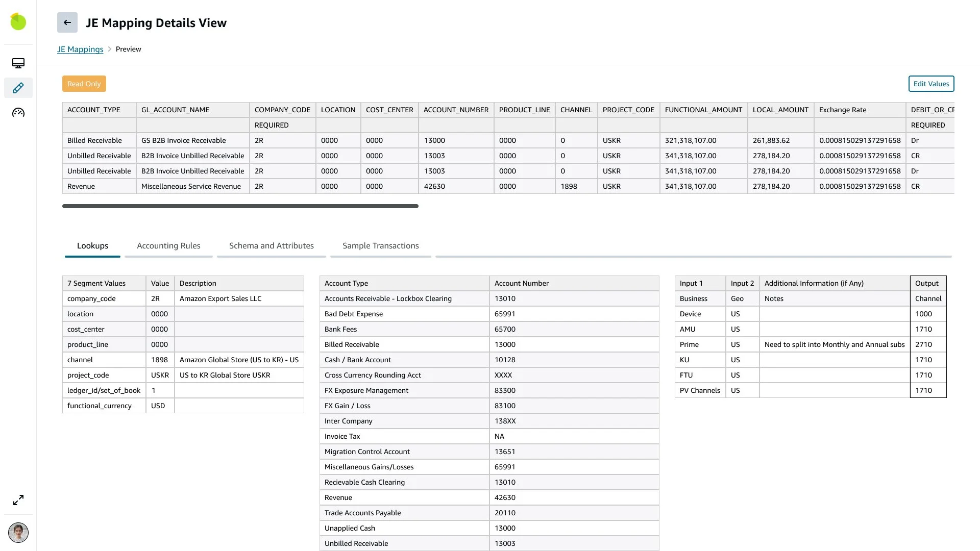Image resolution: width=980 pixels, height=551 pixels.
Task: Select the Miscellaneous Service Revenue cell
Action: coord(191,186)
